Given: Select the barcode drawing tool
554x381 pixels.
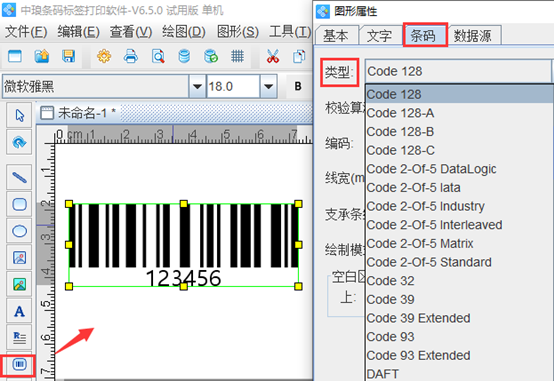Looking at the screenshot, I should click(x=19, y=364).
